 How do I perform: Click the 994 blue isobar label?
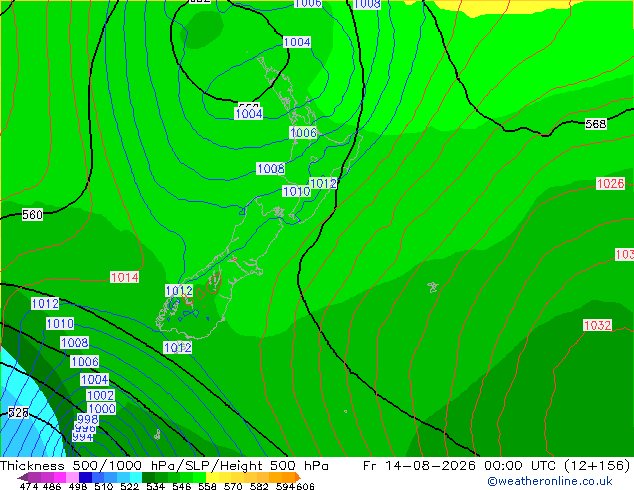point(82,437)
